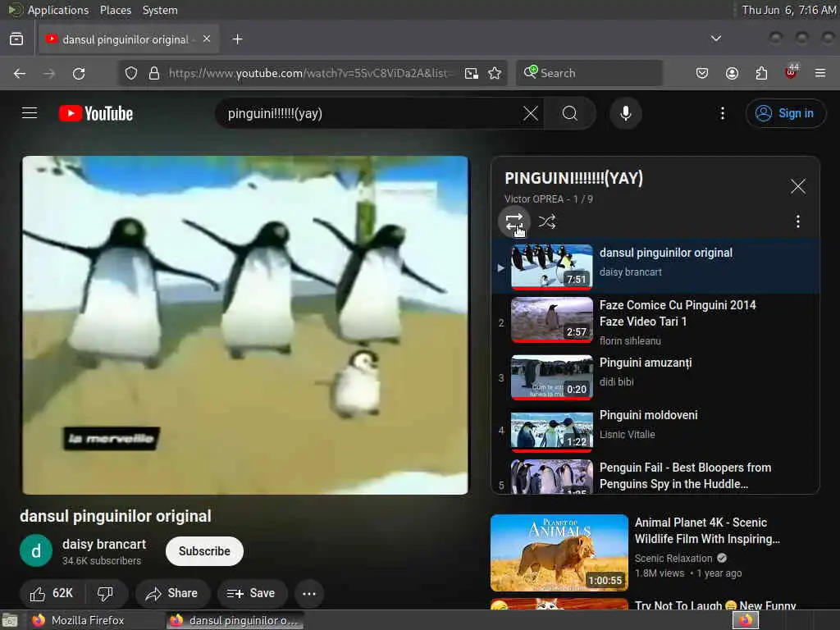Viewport: 840px width, 630px height.
Task: Clear the YouTube search query
Action: (x=531, y=113)
